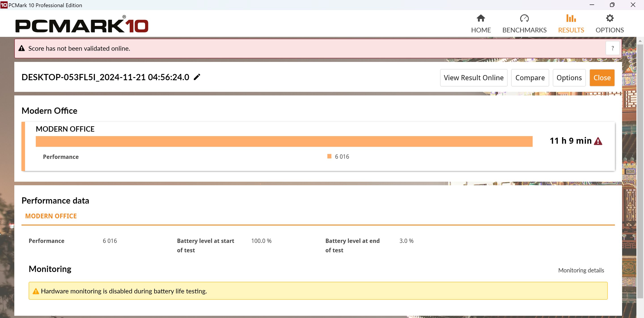Click the vertical scrollbar

[640, 171]
